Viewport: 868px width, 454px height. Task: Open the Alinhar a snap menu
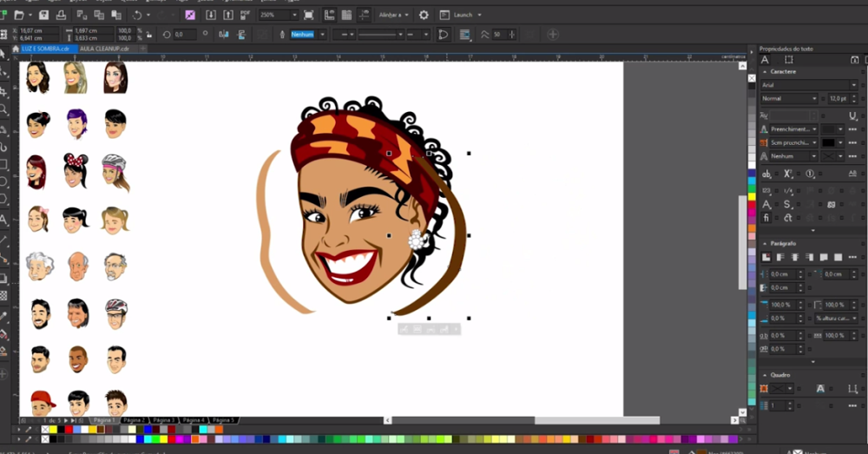(393, 15)
